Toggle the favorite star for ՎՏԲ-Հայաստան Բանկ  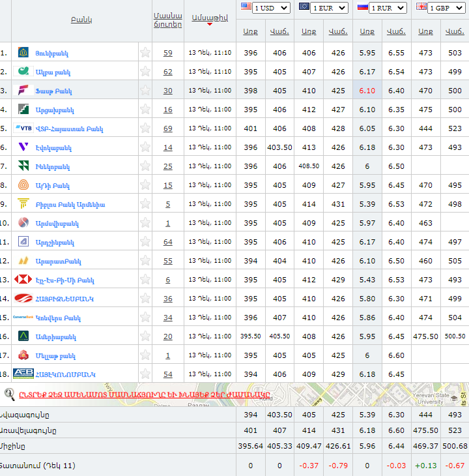[145, 128]
